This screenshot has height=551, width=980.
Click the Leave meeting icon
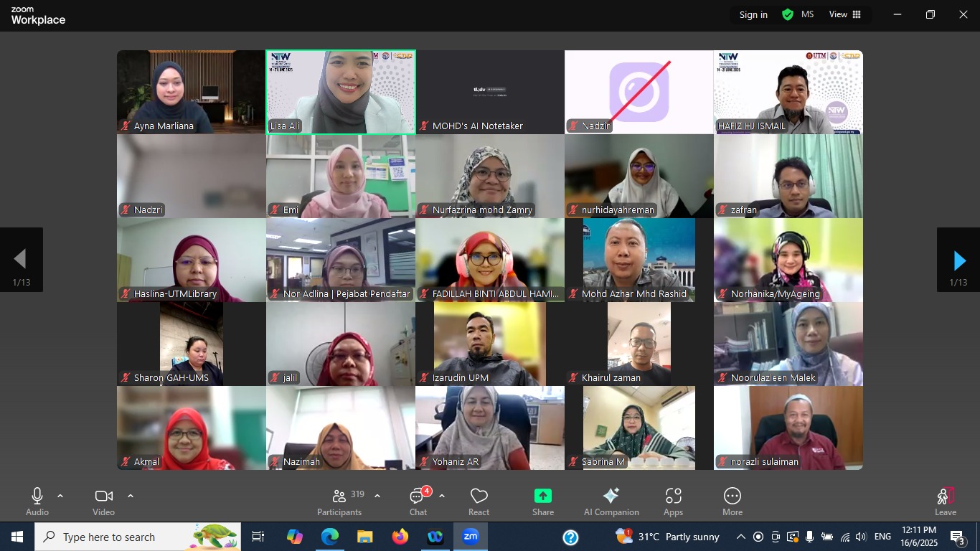click(946, 496)
